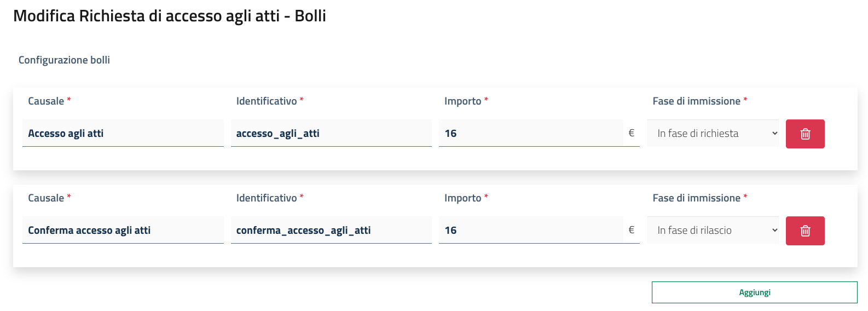Edit the Importo value for Accesso agli atti
This screenshot has width=868, height=311.
coord(531,133)
